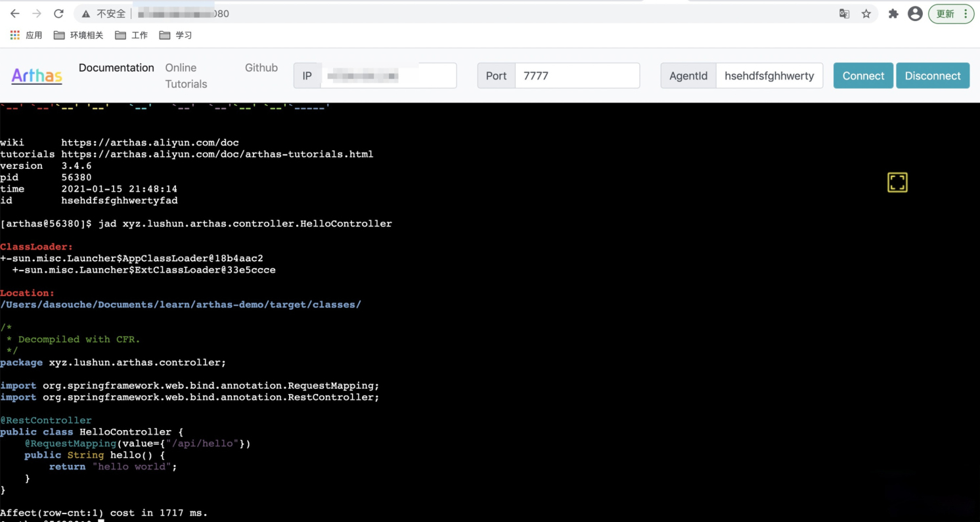Click the import RestController line
Viewport: 980px width, 522px height.
click(x=190, y=397)
